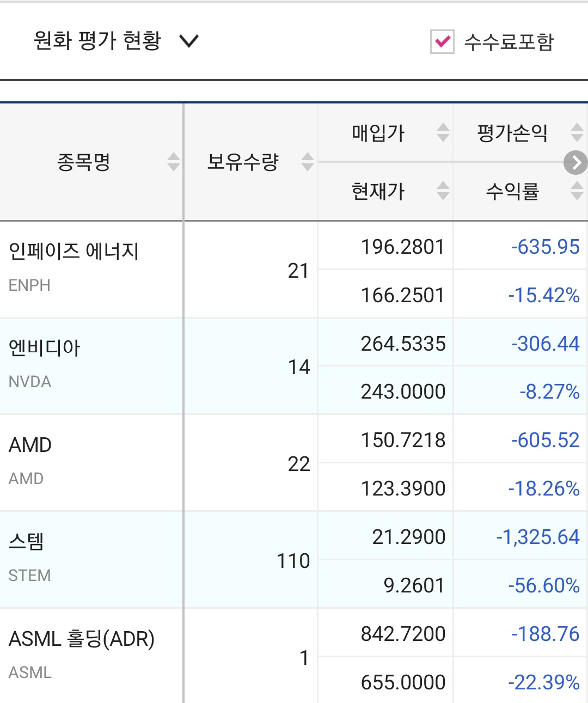Select the 종목명 column header
This screenshot has width=588, height=703.
[x=91, y=162]
